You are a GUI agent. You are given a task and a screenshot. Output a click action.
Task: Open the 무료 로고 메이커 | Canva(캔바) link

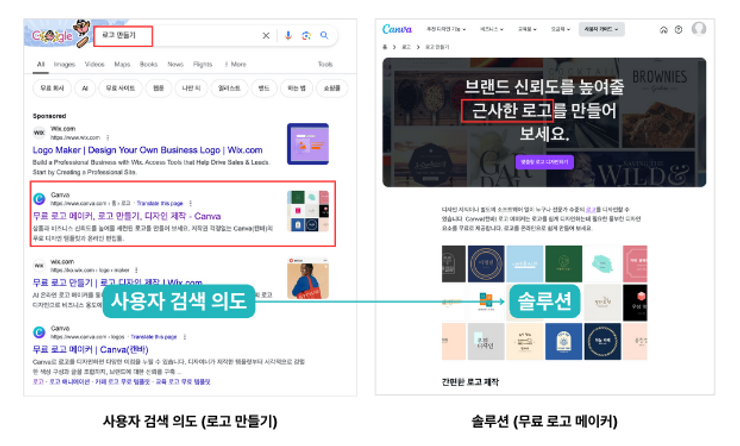click(90, 350)
